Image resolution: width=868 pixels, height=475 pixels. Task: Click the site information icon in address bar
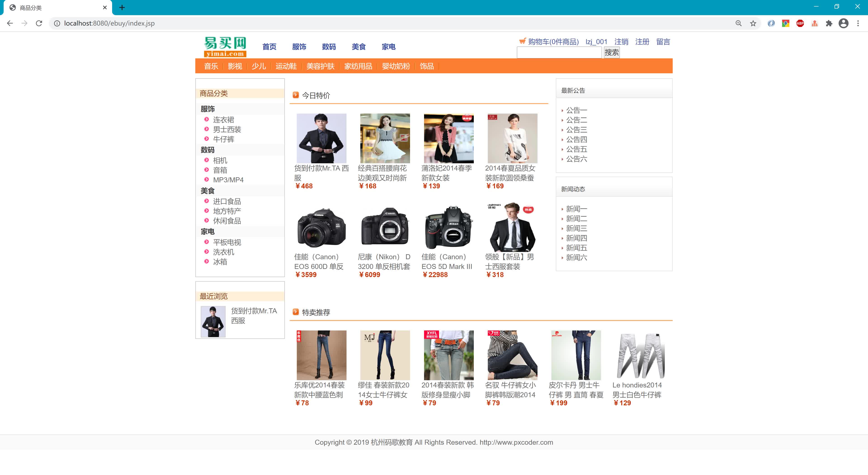pyautogui.click(x=57, y=23)
